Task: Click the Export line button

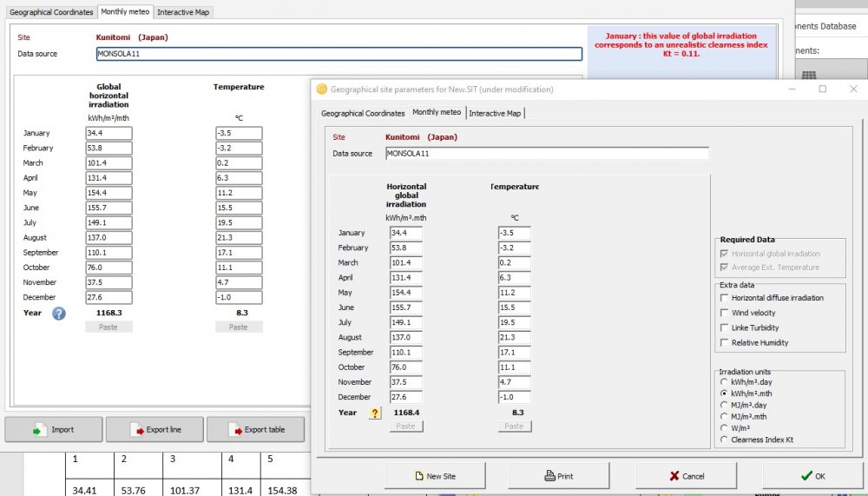Action: [155, 430]
